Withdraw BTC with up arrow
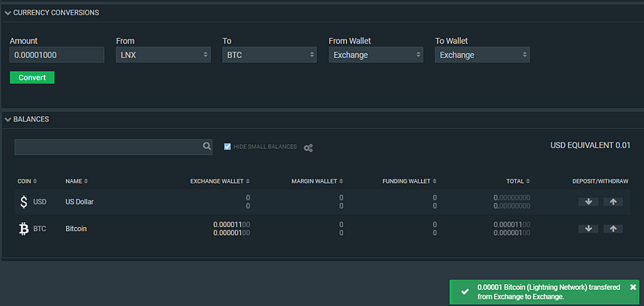The width and height of the screenshot is (644, 306). point(613,229)
